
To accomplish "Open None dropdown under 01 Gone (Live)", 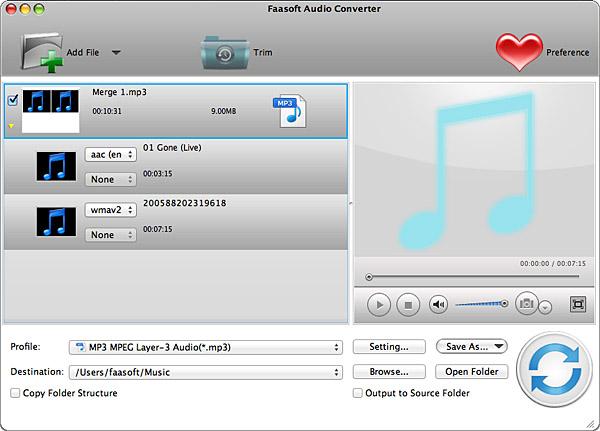I will pyautogui.click(x=111, y=180).
